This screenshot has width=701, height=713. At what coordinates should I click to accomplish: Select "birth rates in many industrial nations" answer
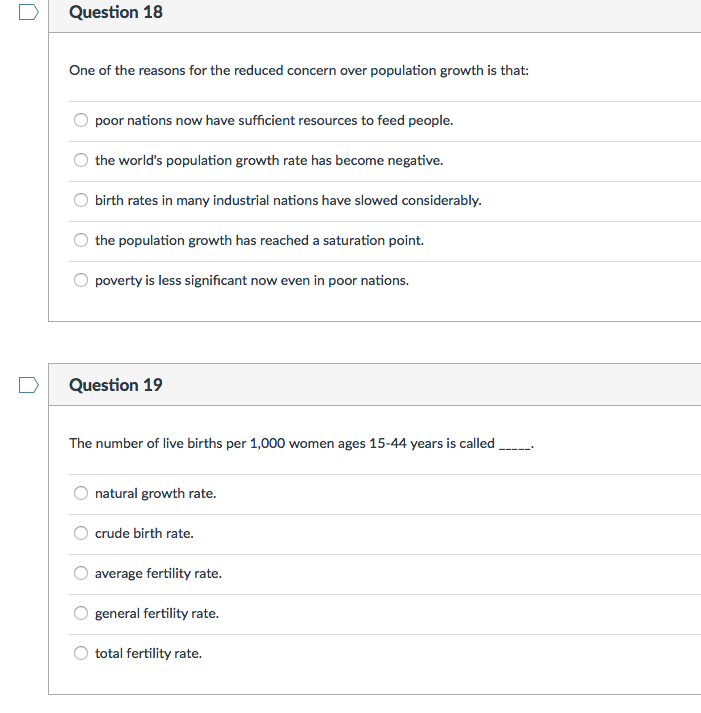(82, 201)
